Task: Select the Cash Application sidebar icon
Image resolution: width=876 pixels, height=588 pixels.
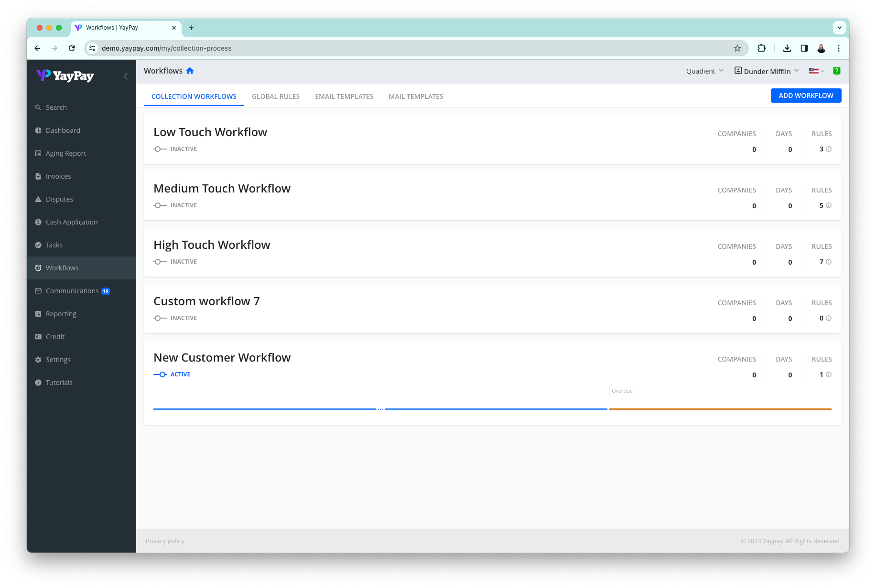Action: 38,222
